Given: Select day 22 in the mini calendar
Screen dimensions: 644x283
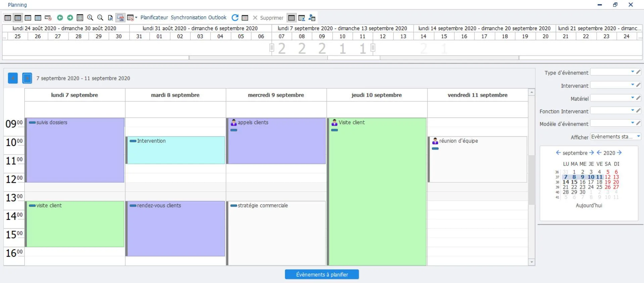Looking at the screenshot, I should 574,187.
